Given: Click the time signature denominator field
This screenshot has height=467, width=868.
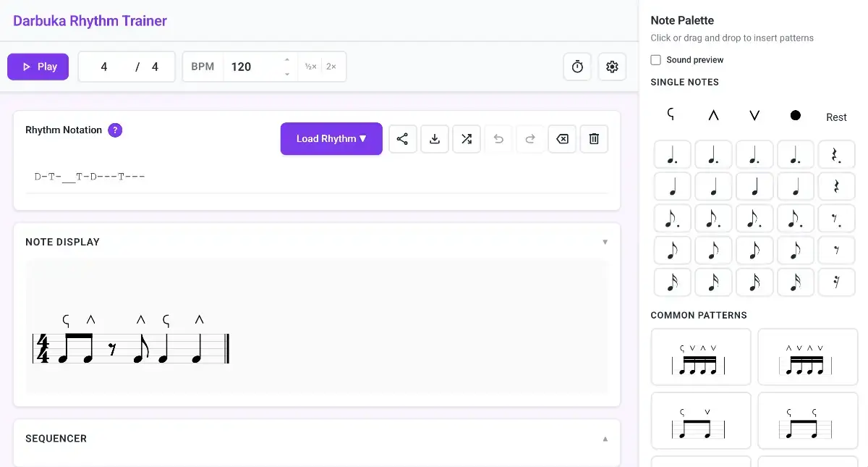Looking at the screenshot, I should [x=155, y=67].
